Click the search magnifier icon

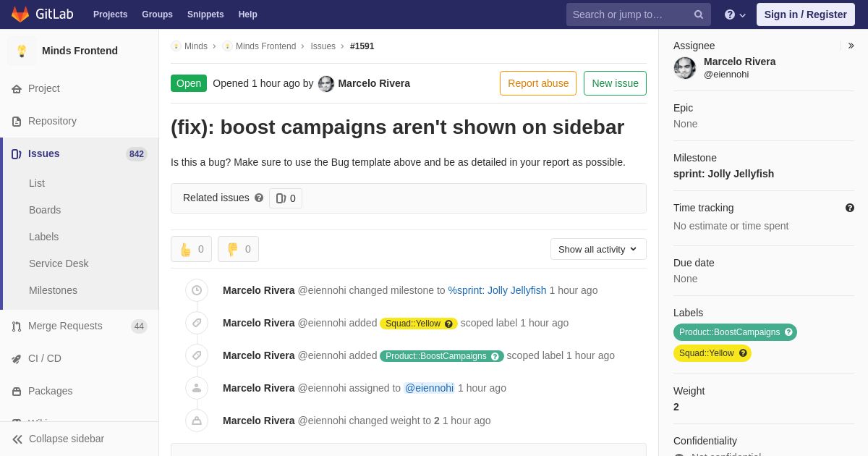click(x=699, y=14)
